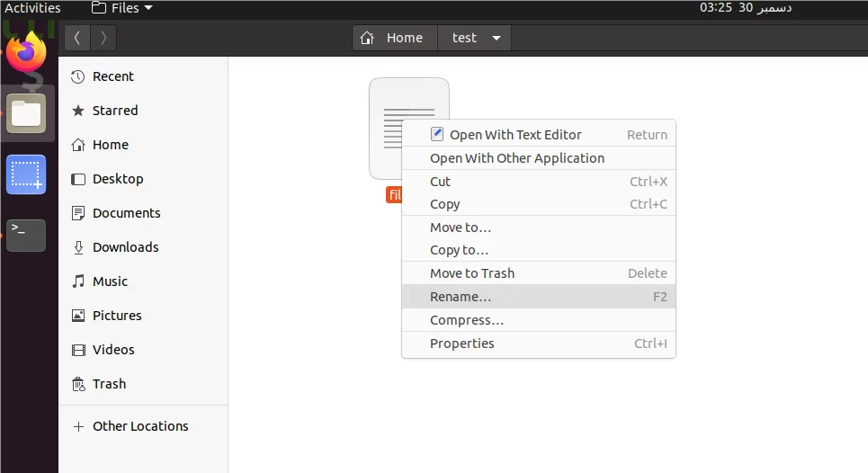Select Open With Text Editor
The image size is (868, 473).
515,135
